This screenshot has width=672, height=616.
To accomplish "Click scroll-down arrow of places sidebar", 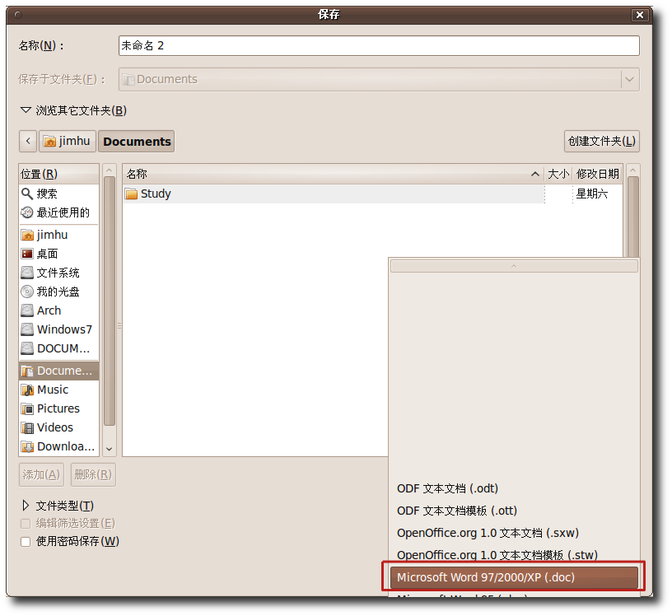I will [x=110, y=449].
